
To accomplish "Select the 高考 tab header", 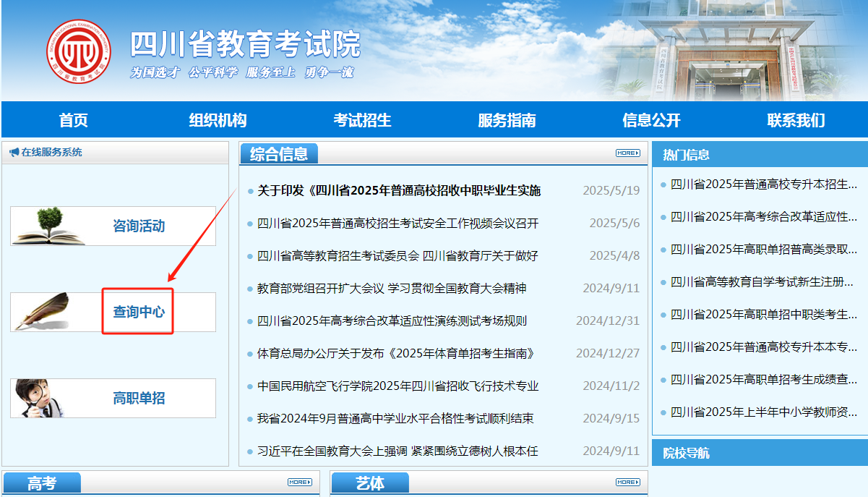I will (42, 483).
